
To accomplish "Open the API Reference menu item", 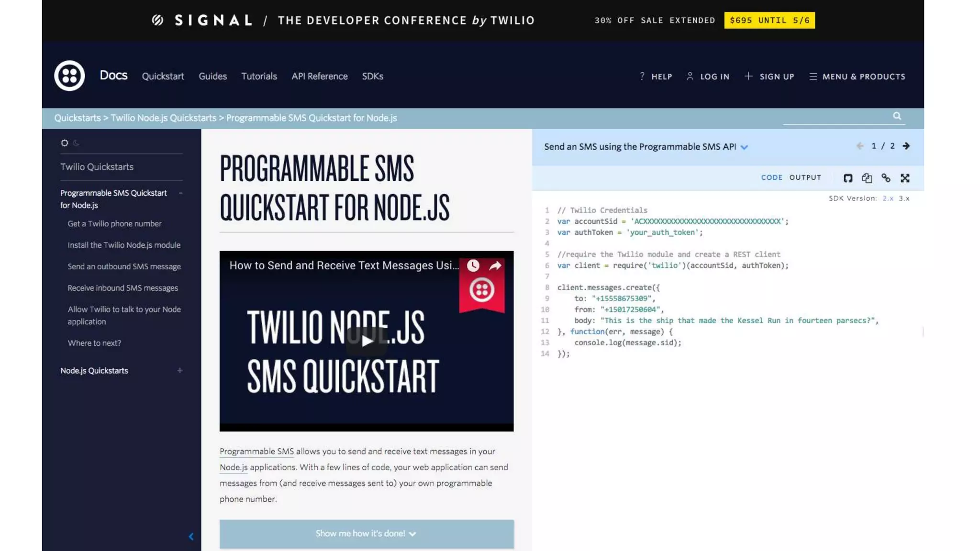I will point(319,76).
